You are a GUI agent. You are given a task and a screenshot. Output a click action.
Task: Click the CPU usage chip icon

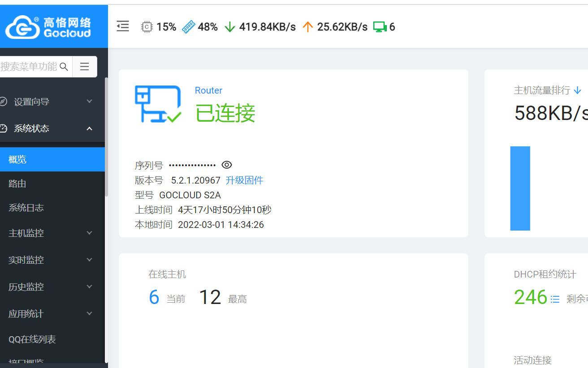[147, 27]
